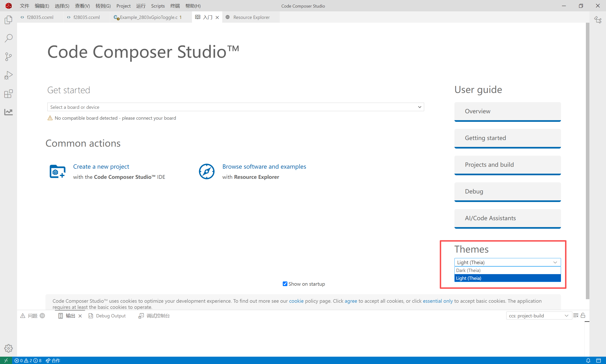Image resolution: width=606 pixels, height=364 pixels.
Task: Open the Source Control branch icon
Action: (x=8, y=57)
